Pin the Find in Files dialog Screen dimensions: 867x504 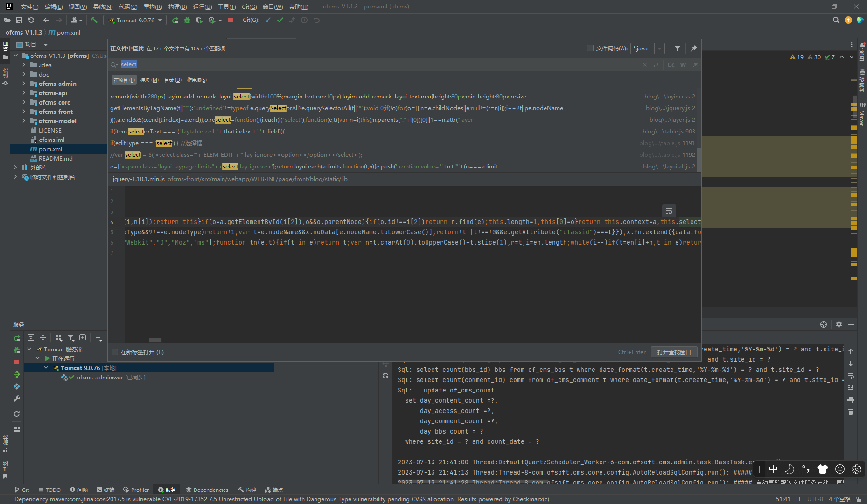[x=695, y=48]
